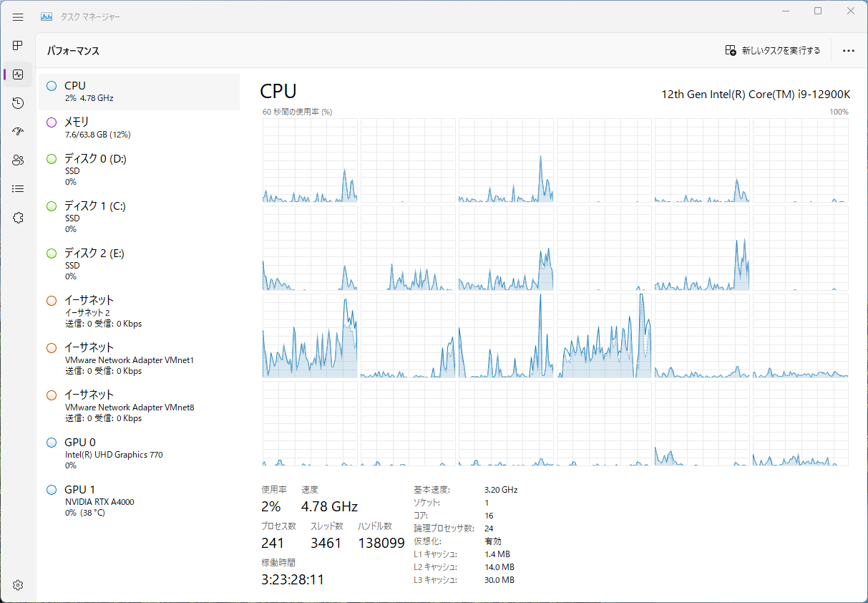Select the Performance page icon

[18, 74]
